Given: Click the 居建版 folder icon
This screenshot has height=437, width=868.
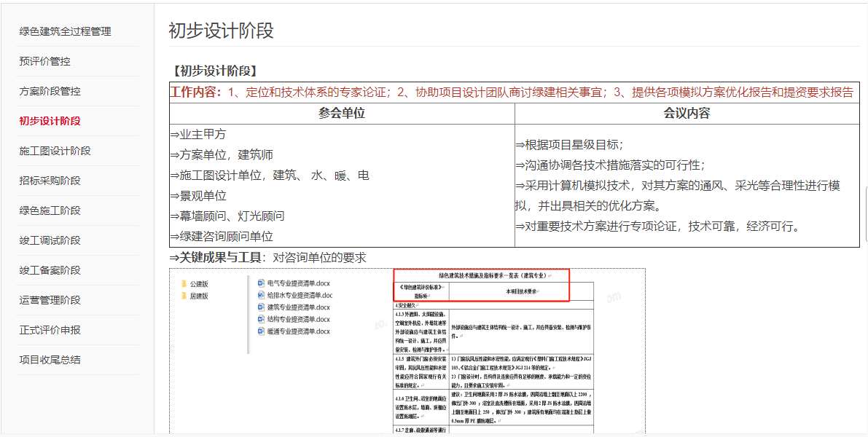Looking at the screenshot, I should pyautogui.click(x=184, y=296).
